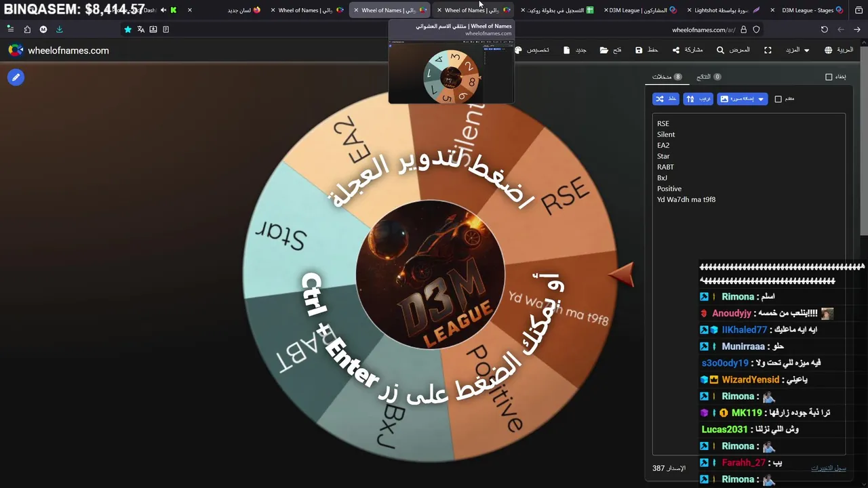Viewport: 868px width, 488px height.
Task: Click the padlock site info icon
Action: tap(743, 29)
